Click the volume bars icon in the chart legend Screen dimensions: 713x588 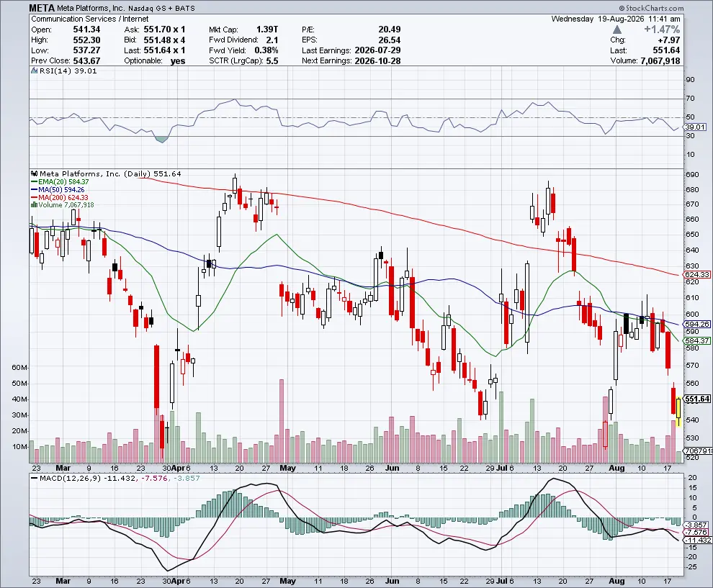click(34, 205)
